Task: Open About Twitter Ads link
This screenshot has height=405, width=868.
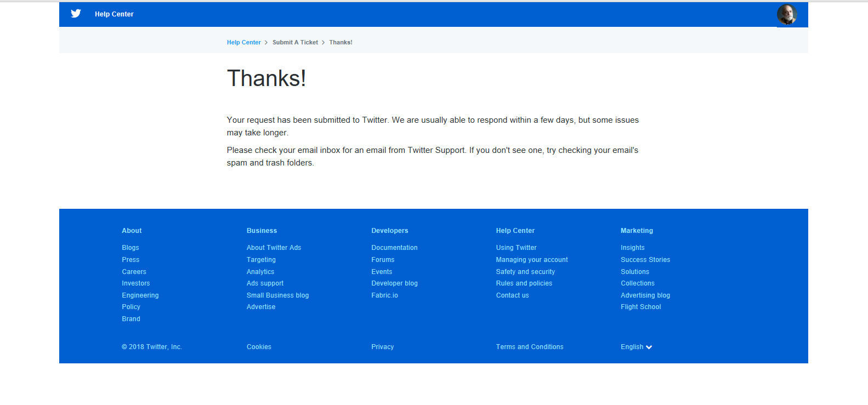Action: [x=274, y=248]
